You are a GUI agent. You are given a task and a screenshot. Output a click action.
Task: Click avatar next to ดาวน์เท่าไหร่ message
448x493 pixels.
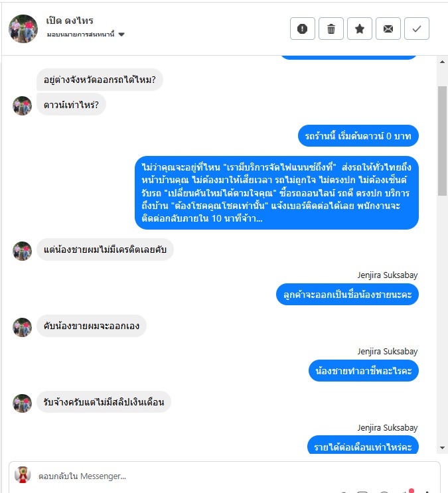coord(22,106)
